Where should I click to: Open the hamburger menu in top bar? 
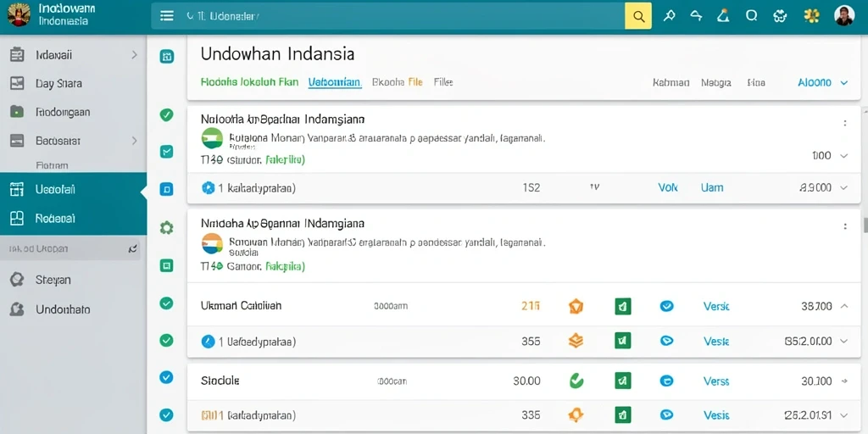(x=167, y=16)
